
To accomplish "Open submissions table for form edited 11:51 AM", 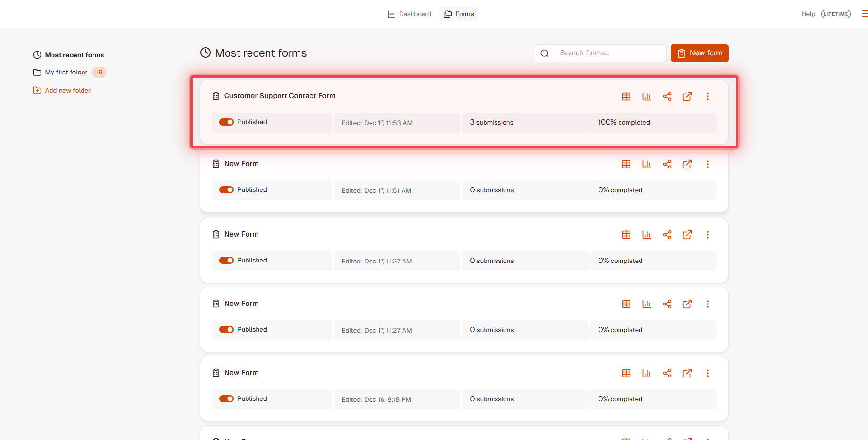I will pos(626,164).
